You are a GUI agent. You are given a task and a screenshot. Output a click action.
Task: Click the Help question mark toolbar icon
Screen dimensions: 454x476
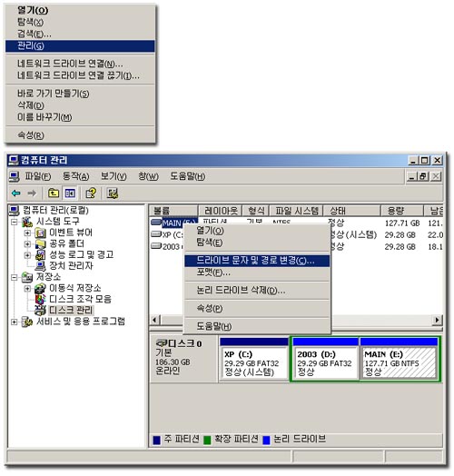(91, 193)
